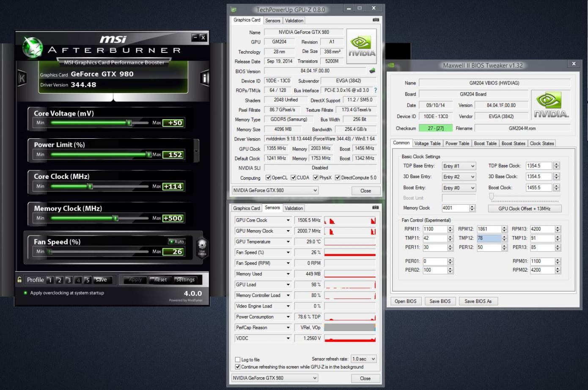The width and height of the screenshot is (588, 390).
Task: Switch to the Boost States tab
Action: (514, 143)
